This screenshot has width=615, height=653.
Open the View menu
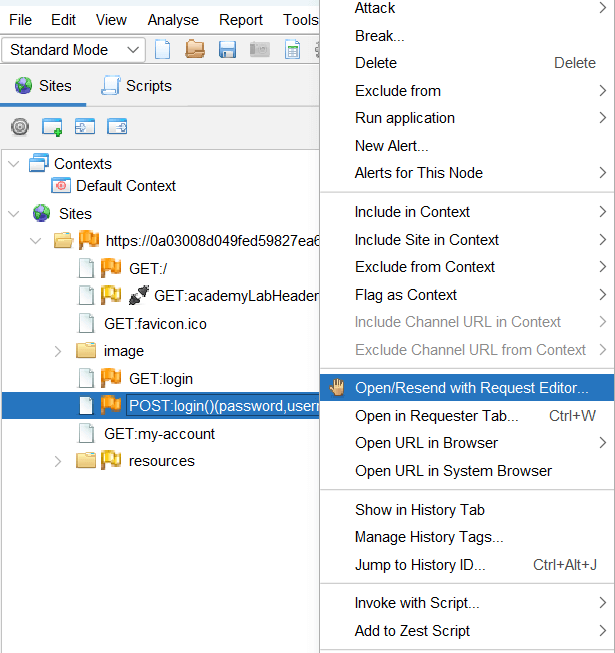[x=111, y=20]
